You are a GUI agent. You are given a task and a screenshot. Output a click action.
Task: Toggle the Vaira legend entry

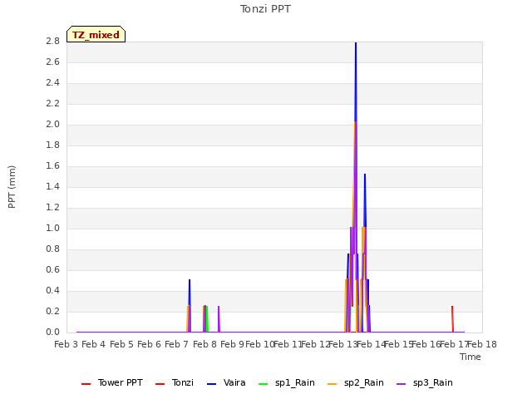pyautogui.click(x=226, y=382)
